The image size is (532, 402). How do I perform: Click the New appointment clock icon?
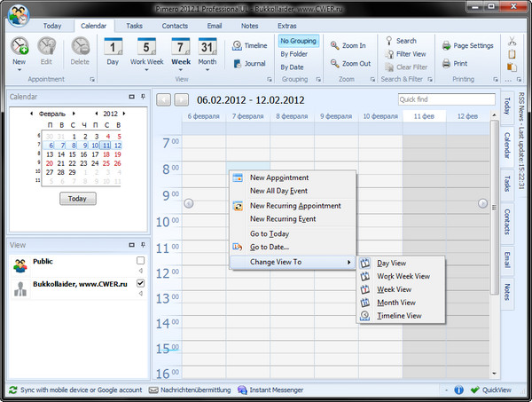[20, 46]
